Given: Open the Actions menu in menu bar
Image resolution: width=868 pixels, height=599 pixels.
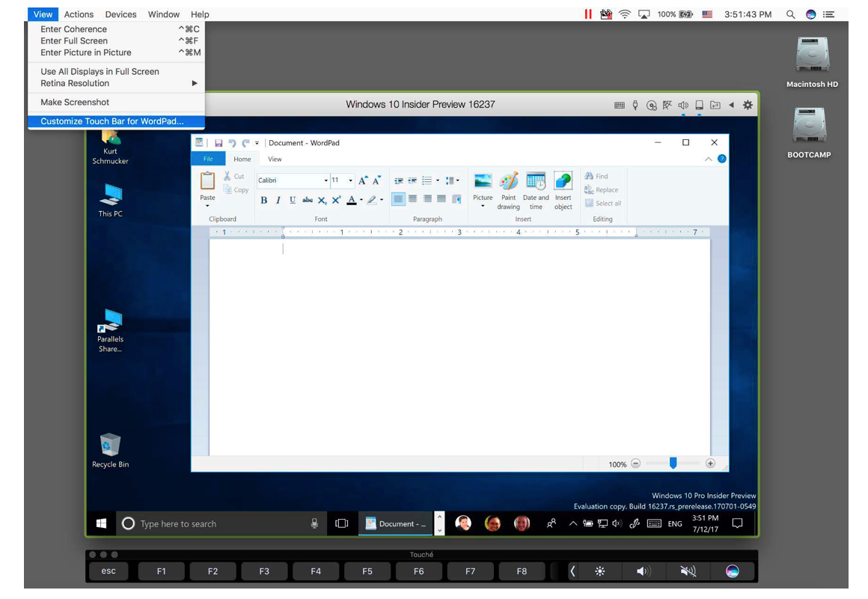Looking at the screenshot, I should click(x=79, y=14).
